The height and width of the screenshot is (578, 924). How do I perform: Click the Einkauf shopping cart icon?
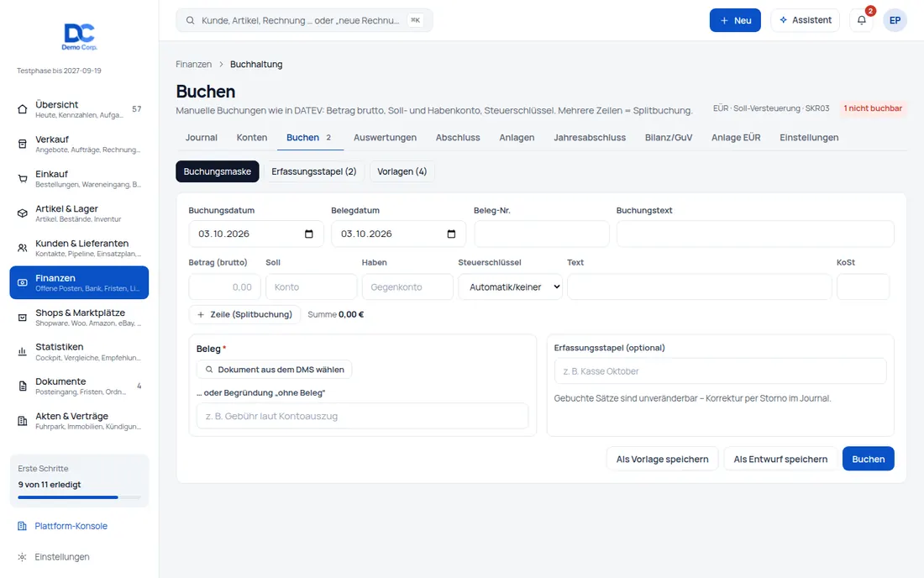pyautogui.click(x=23, y=179)
